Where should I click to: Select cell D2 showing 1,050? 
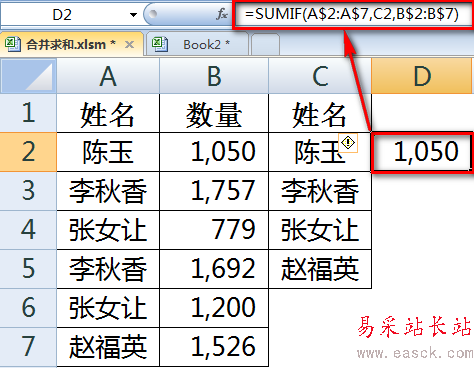pyautogui.click(x=422, y=152)
